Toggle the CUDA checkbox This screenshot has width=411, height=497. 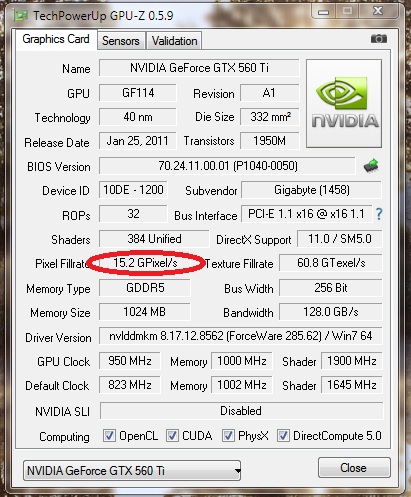[172, 435]
